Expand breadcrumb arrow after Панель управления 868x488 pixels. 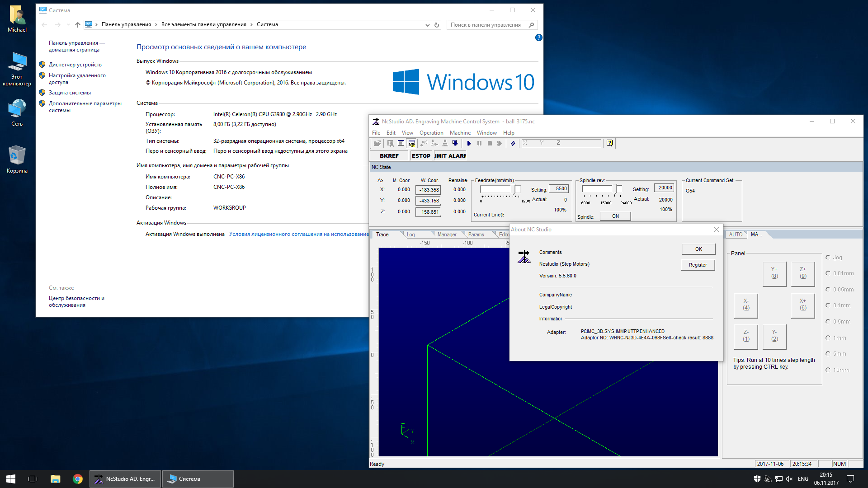(156, 25)
